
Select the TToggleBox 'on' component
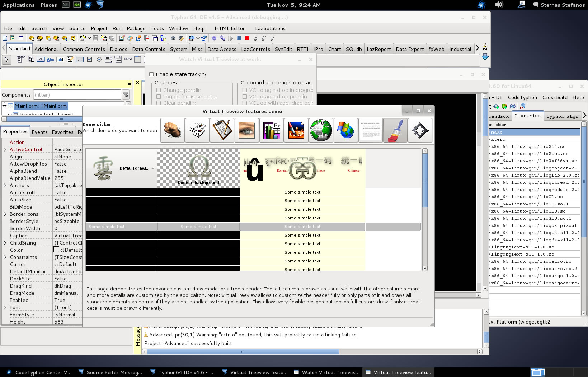click(x=80, y=60)
